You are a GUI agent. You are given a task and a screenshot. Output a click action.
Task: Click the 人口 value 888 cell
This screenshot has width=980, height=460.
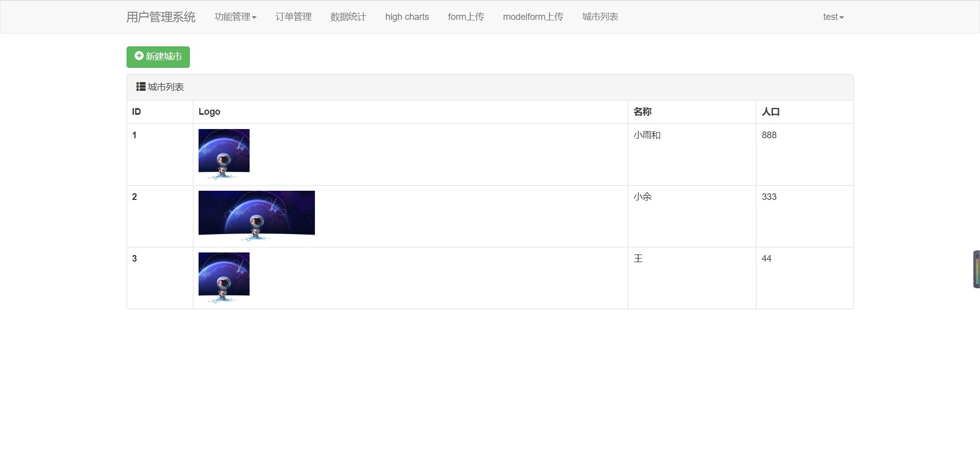(769, 135)
